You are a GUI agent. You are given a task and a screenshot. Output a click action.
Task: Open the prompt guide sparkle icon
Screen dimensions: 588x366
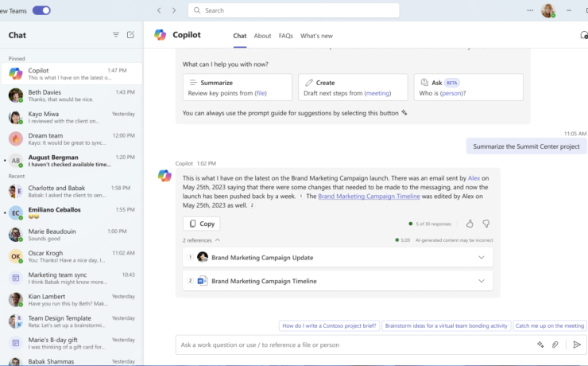540,345
